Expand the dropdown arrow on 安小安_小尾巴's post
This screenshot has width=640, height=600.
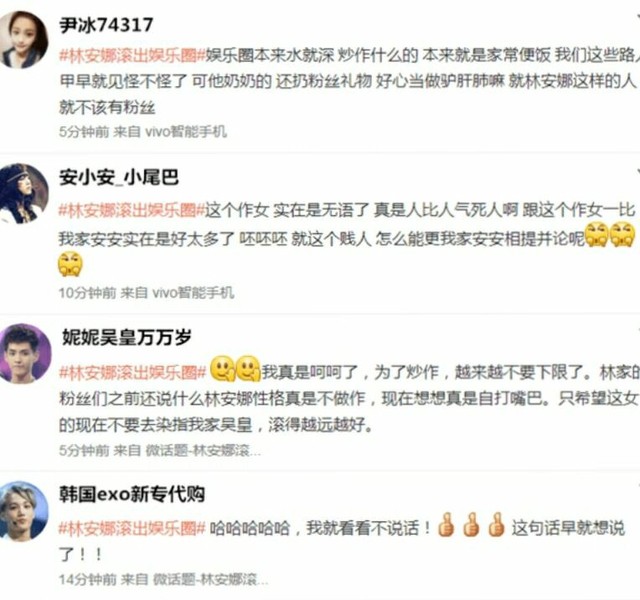tap(637, 172)
